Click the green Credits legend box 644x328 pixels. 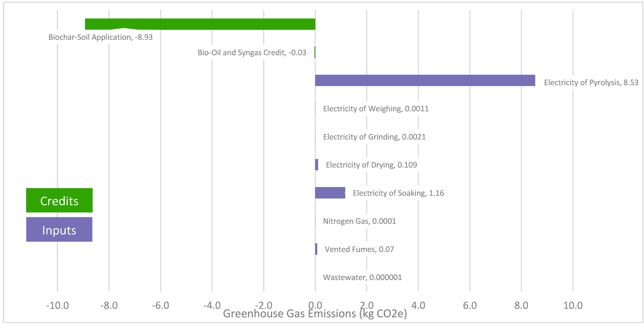tap(59, 200)
